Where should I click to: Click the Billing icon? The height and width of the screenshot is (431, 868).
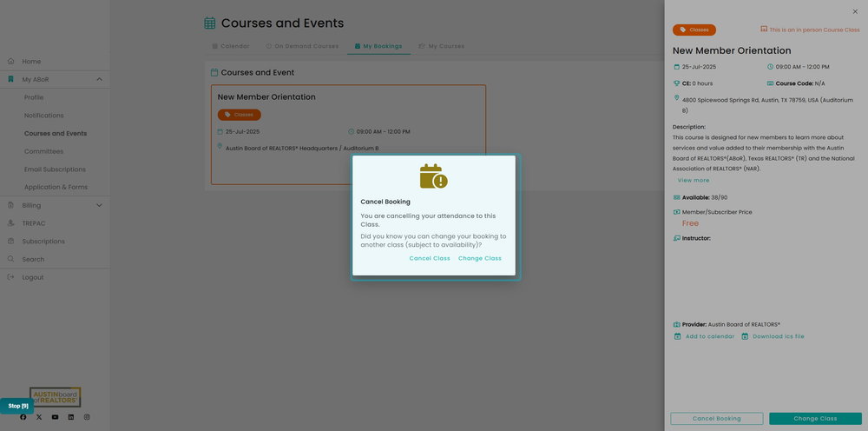point(10,205)
